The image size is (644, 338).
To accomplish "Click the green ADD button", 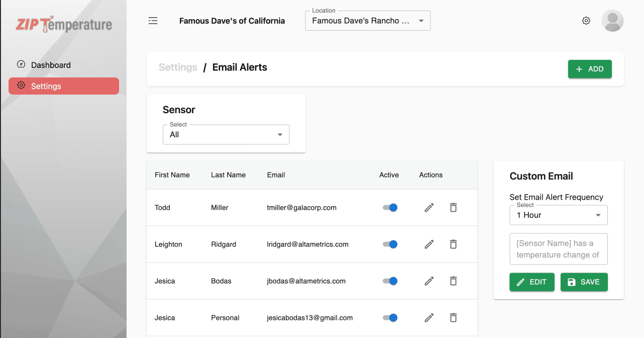I will 590,69.
